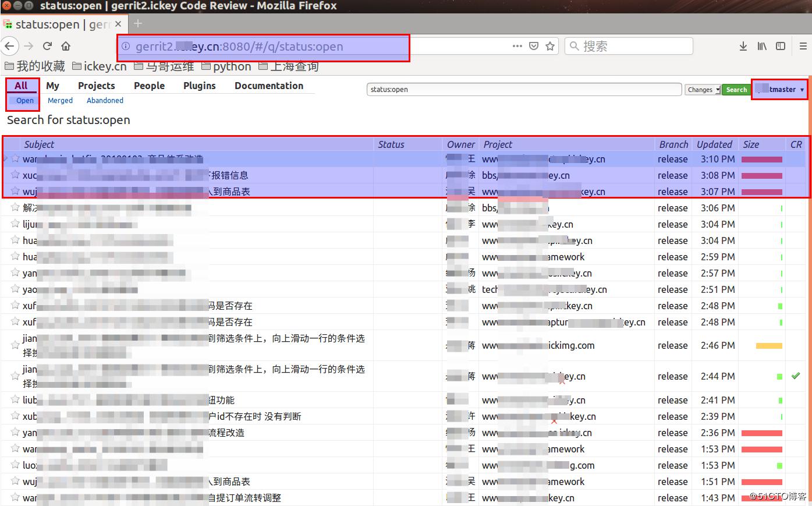Viewport: 812px width, 506px height.
Task: Open the Projects menu in Gerrit
Action: (x=96, y=86)
